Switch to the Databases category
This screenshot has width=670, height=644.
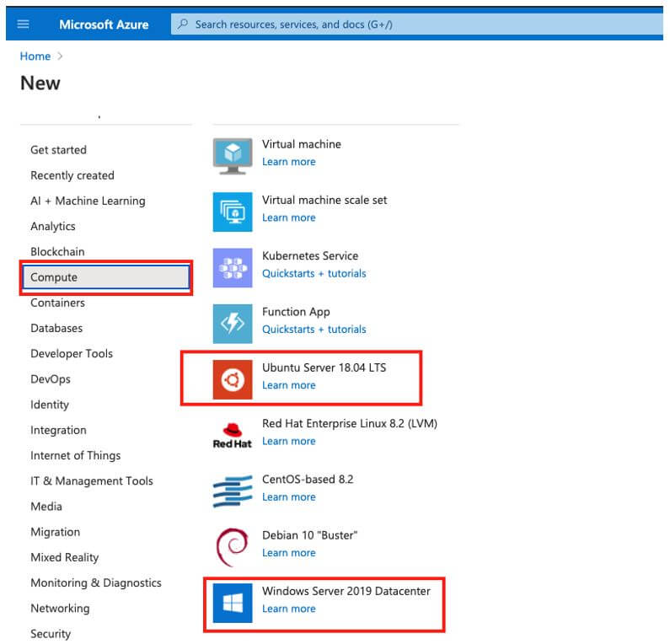[x=56, y=328]
